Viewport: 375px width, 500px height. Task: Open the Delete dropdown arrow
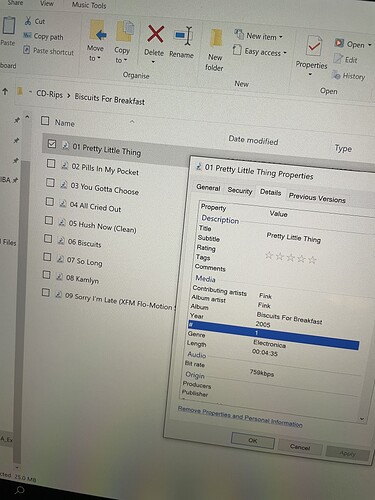click(x=153, y=62)
